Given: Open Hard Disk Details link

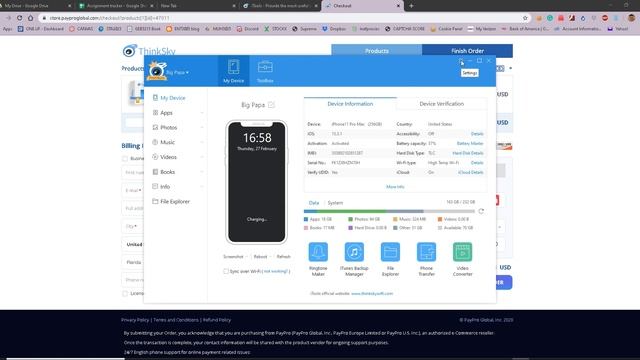Looking at the screenshot, I should 468,153.
